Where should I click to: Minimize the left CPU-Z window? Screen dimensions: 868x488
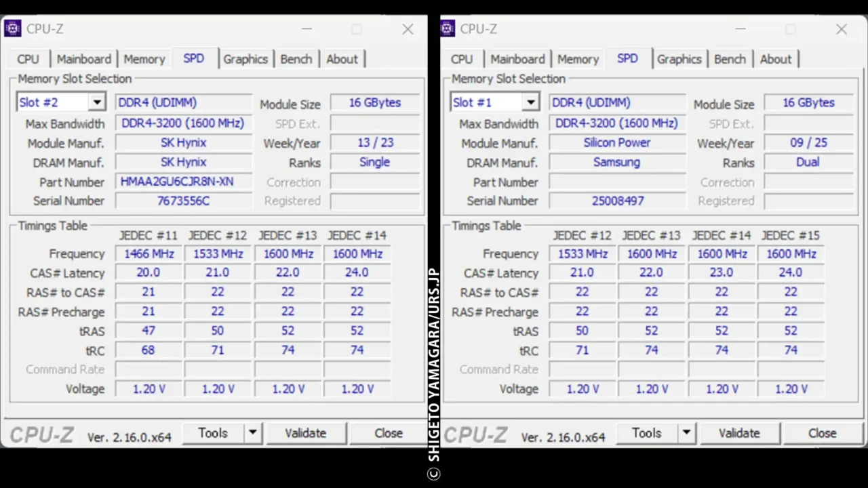[307, 29]
